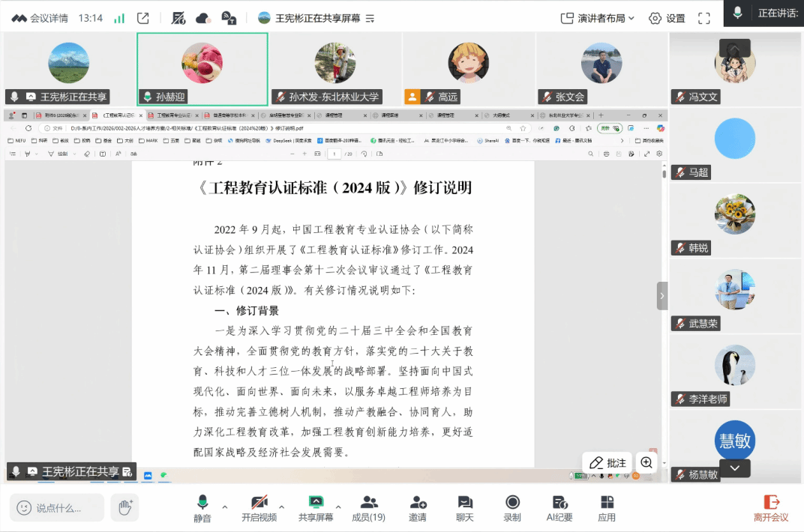Toggle screen sharing with 共享屏幕 button

coord(316,507)
